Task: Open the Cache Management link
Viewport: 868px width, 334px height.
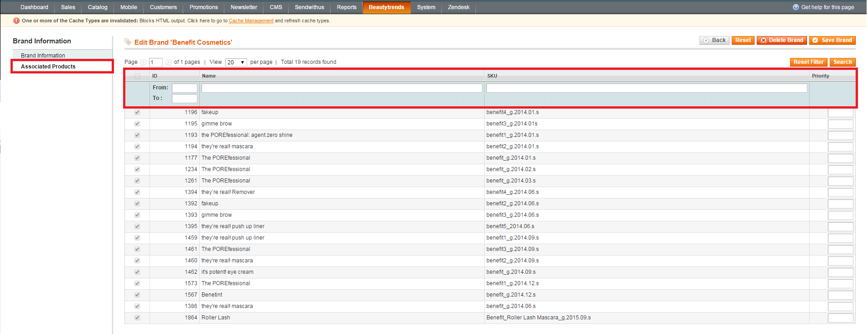Action: click(251, 21)
